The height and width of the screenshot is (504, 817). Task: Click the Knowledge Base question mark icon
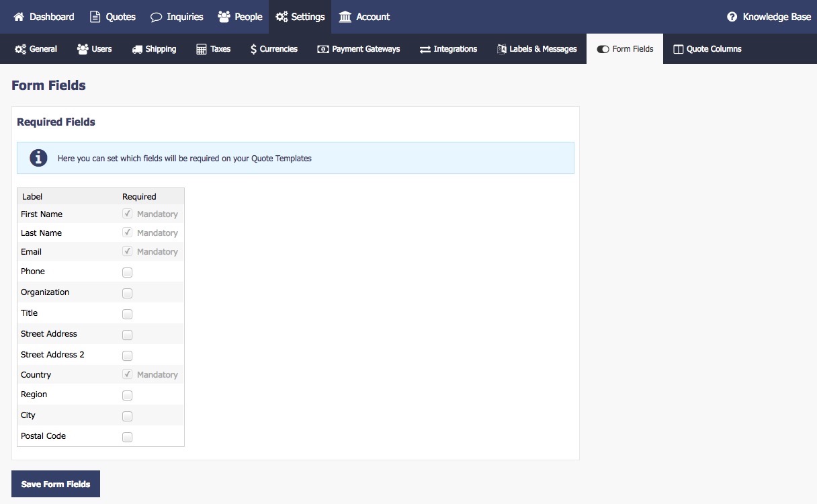pos(732,17)
